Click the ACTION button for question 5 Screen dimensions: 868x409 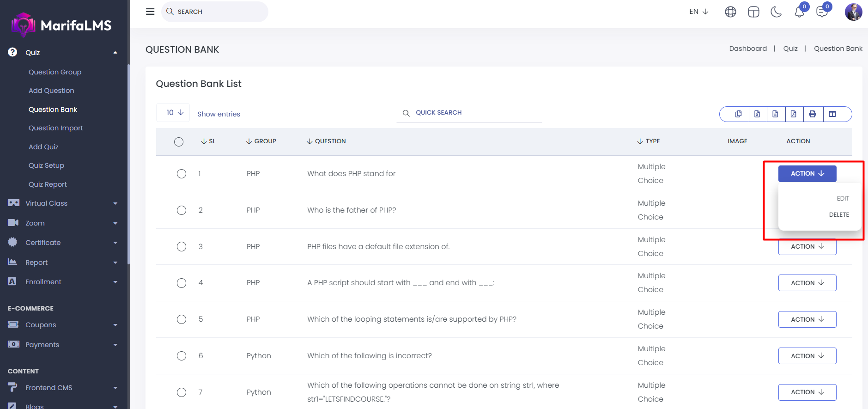click(x=807, y=319)
